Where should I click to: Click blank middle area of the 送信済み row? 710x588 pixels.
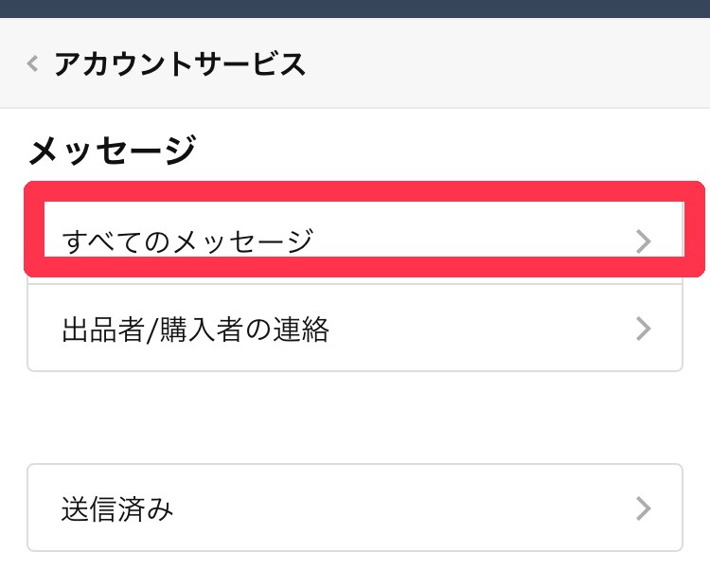(398, 508)
